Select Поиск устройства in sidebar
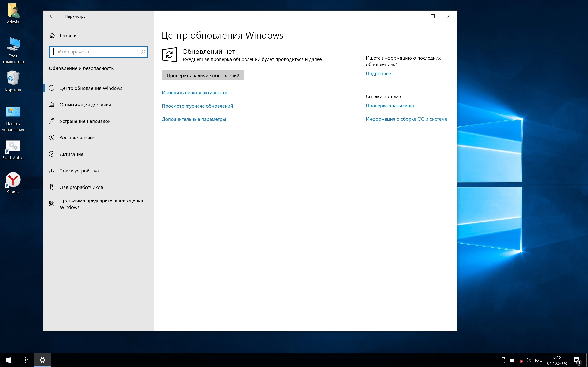This screenshot has height=367, width=588. coord(79,171)
